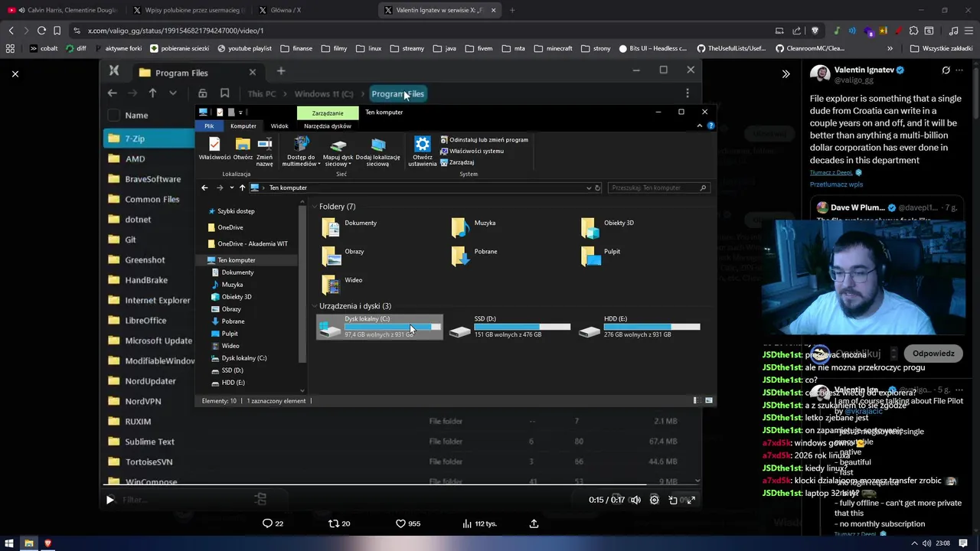Click refresh icon in Explorer address bar

(598, 187)
